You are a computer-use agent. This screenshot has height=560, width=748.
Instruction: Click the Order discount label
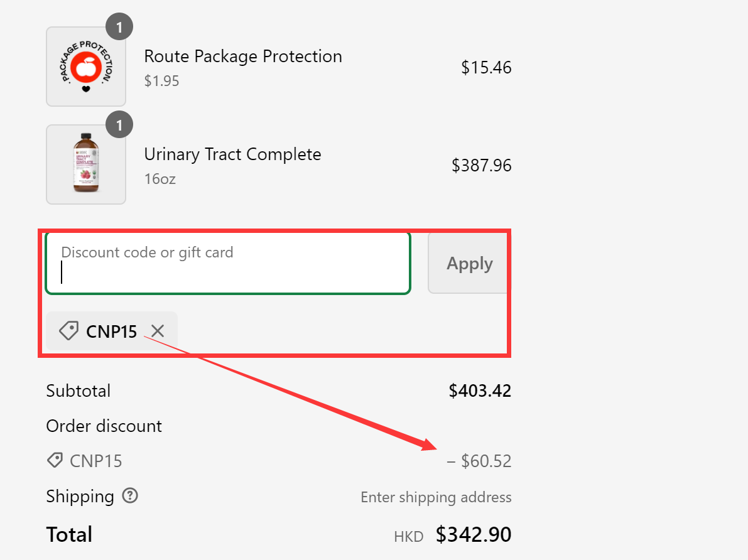[x=104, y=426]
